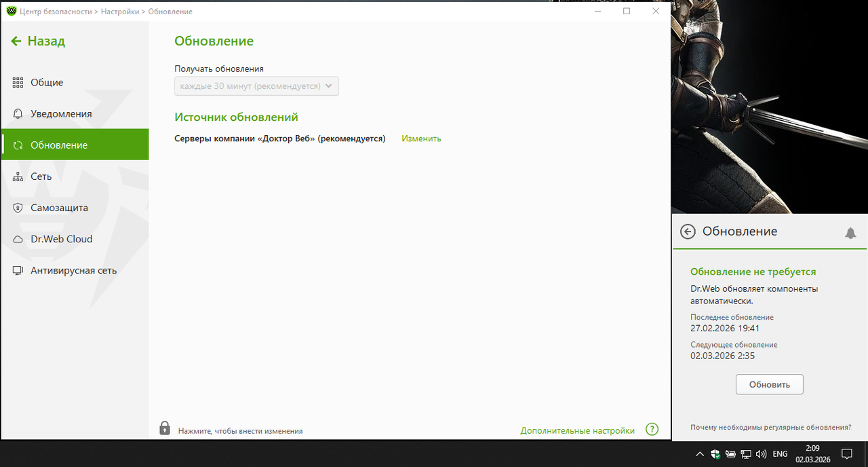Click the padlock icon to unlock changes

coord(165,428)
